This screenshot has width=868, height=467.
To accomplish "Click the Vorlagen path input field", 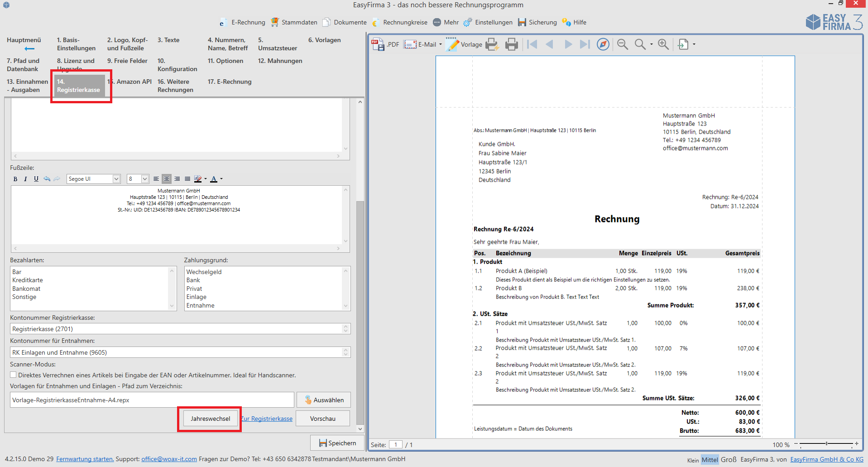I will tap(152, 400).
